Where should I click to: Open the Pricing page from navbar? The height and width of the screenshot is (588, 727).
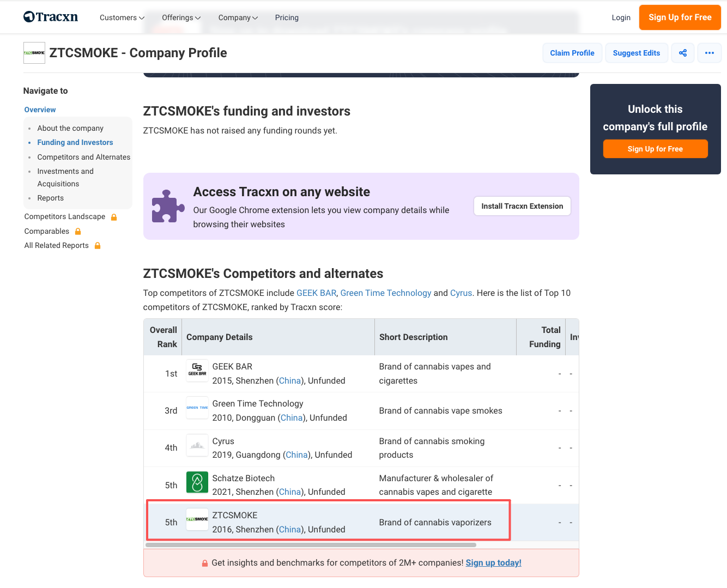pyautogui.click(x=287, y=17)
